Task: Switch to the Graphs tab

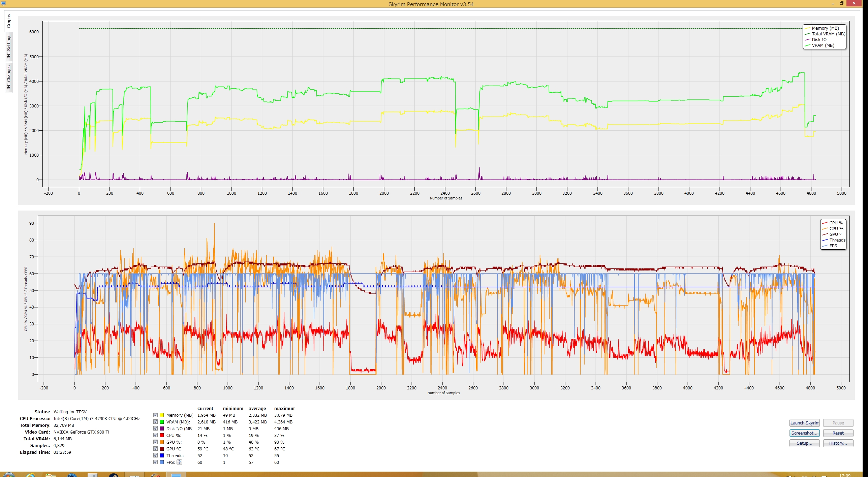Action: click(x=9, y=21)
